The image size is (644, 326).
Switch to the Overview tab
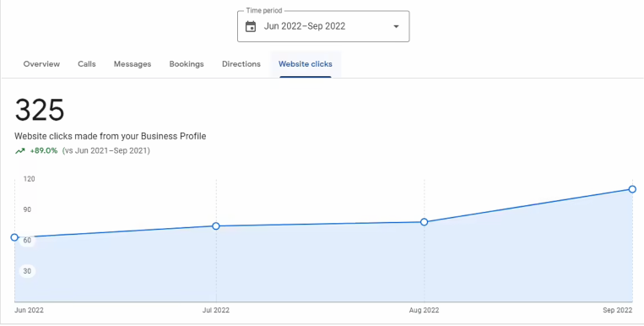click(x=41, y=64)
